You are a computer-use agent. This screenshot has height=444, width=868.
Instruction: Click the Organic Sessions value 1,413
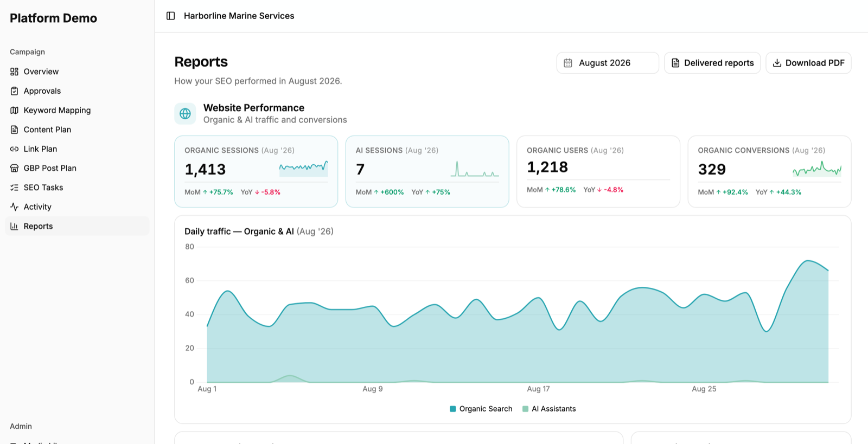pos(205,169)
